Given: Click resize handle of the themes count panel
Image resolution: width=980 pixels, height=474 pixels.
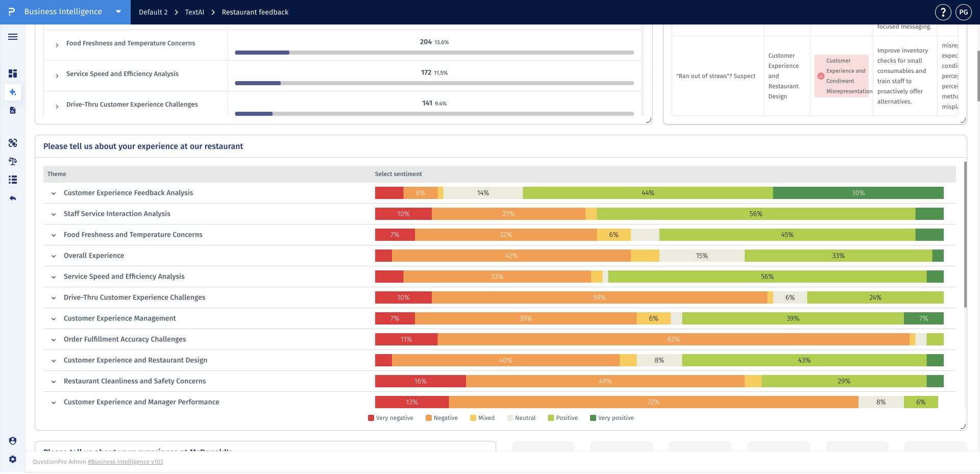Looking at the screenshot, I should click(649, 120).
